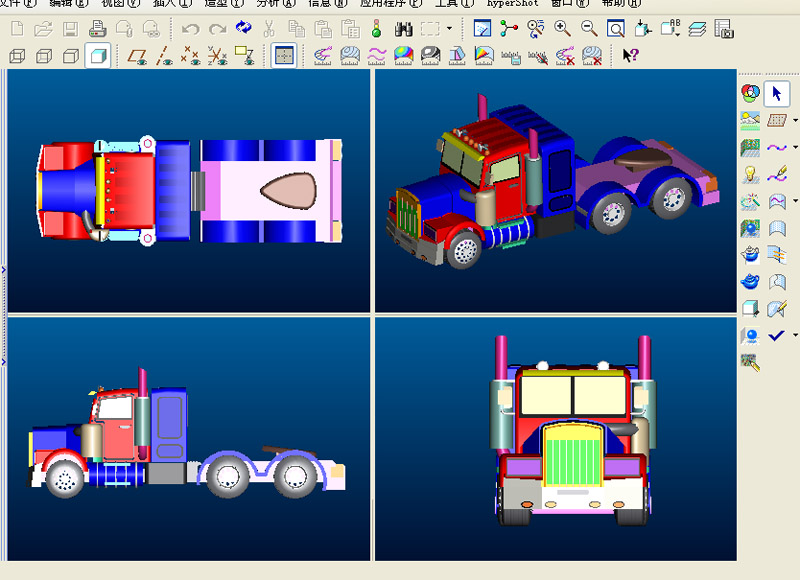Screen dimensions: 800x580
Task: Click the top view truck viewport
Action: pos(189,191)
